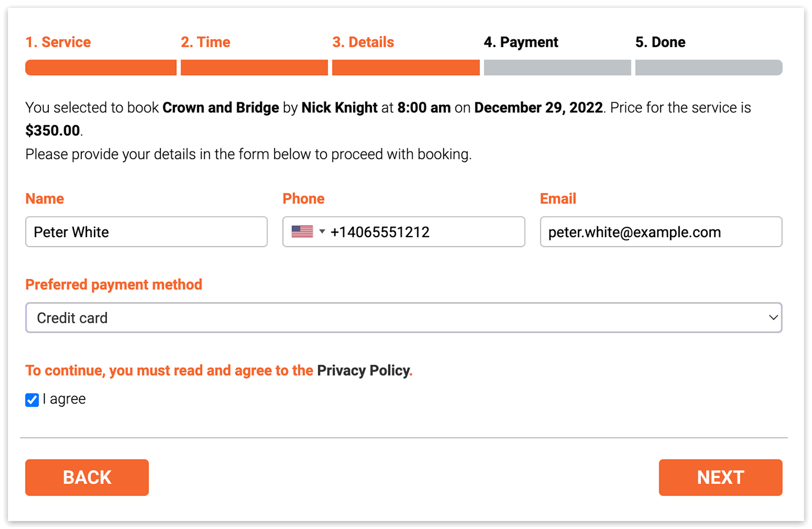Screen dimensions: 812x529
Task: Go to the 1. Service step
Action: [58, 42]
